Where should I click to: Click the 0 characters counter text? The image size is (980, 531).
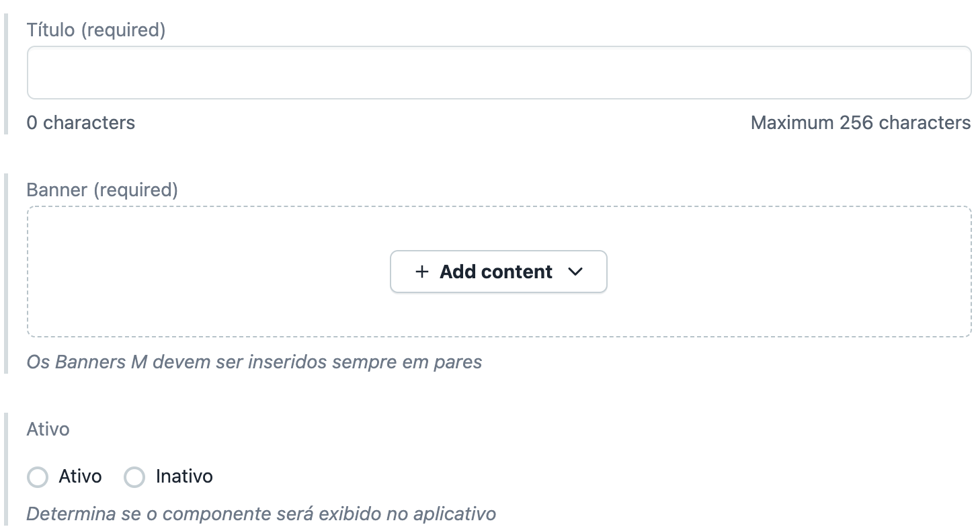(x=81, y=123)
